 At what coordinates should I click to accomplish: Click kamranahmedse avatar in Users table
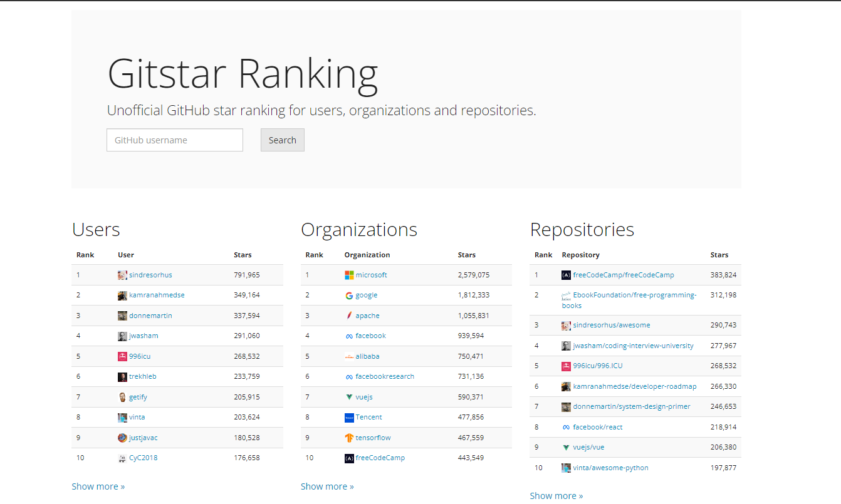tap(122, 296)
